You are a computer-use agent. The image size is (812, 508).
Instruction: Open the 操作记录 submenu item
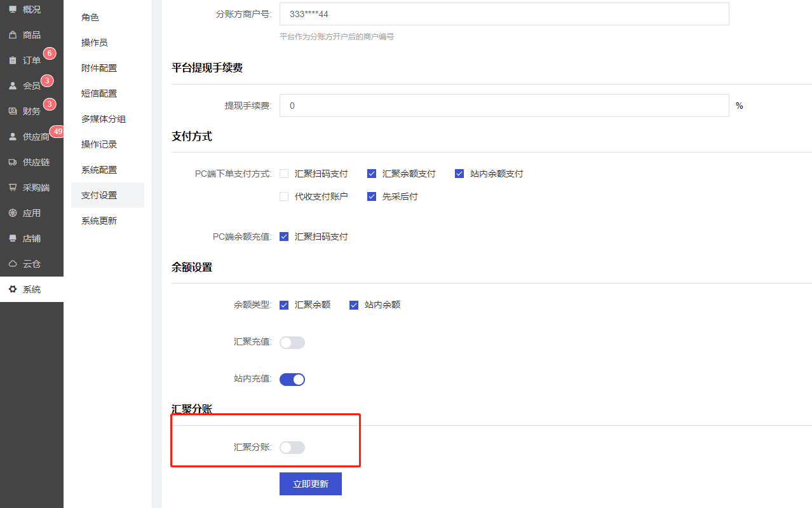[99, 144]
